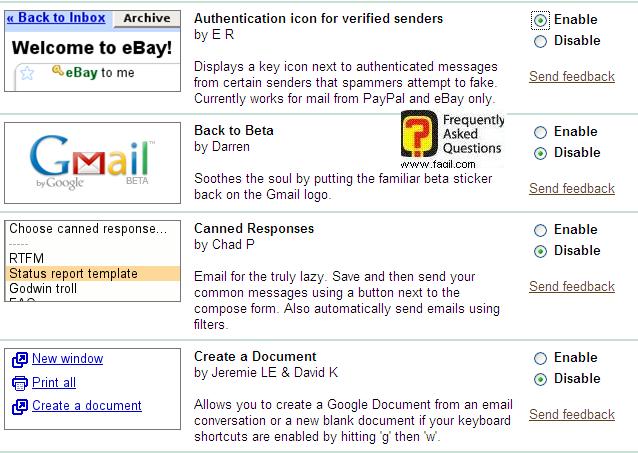Select the RTFM canned response

pos(27,259)
